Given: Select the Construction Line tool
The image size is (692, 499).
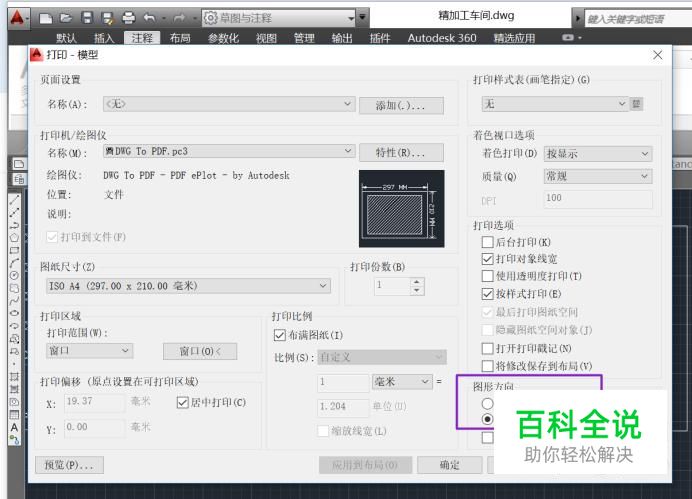Looking at the screenshot, I should pos(15,212).
